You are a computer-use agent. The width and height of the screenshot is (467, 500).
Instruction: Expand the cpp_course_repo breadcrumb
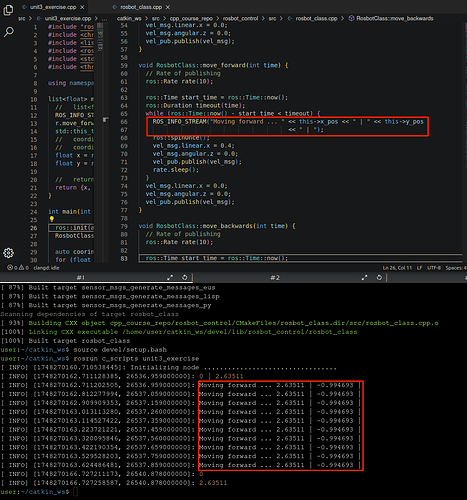191,18
